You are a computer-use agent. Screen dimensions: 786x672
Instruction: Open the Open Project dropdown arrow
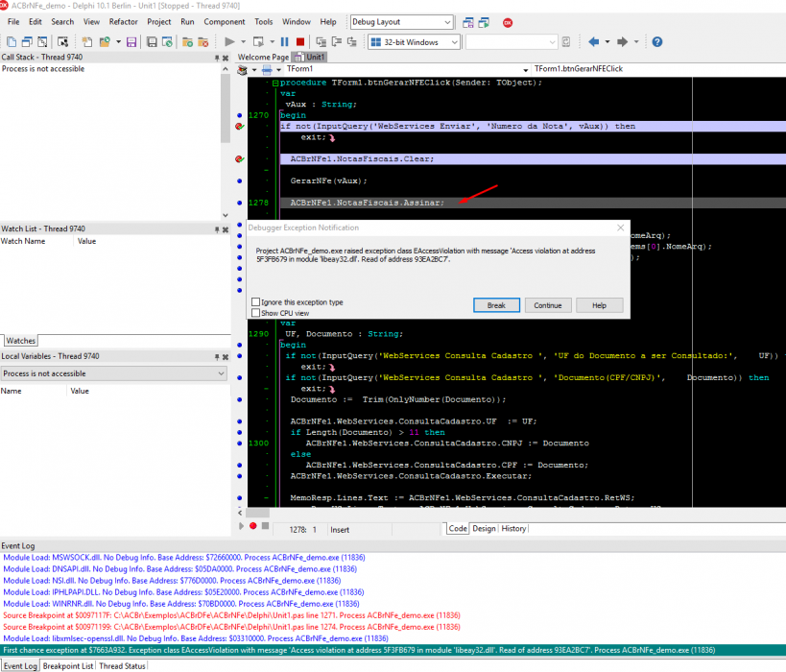coord(118,42)
